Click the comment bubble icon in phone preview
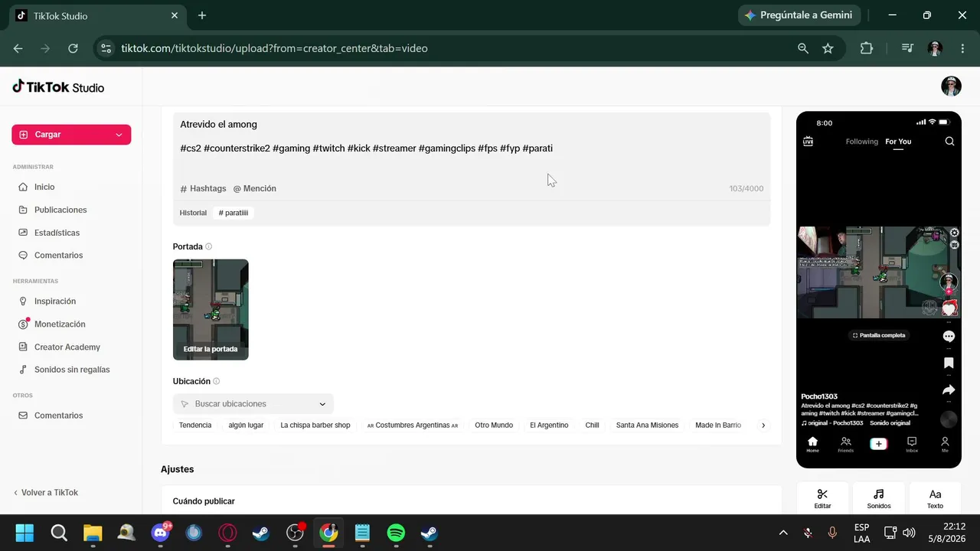The height and width of the screenshot is (551, 980). pos(949,337)
